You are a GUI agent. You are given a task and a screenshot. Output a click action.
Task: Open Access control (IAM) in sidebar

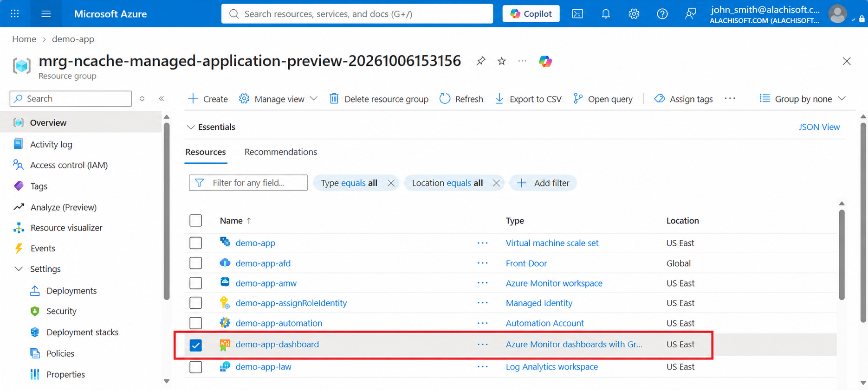point(69,165)
